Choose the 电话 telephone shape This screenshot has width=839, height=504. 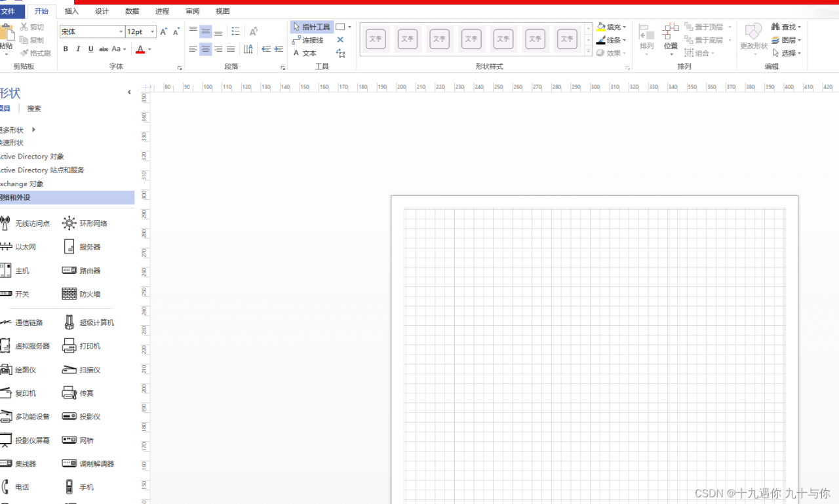16,487
